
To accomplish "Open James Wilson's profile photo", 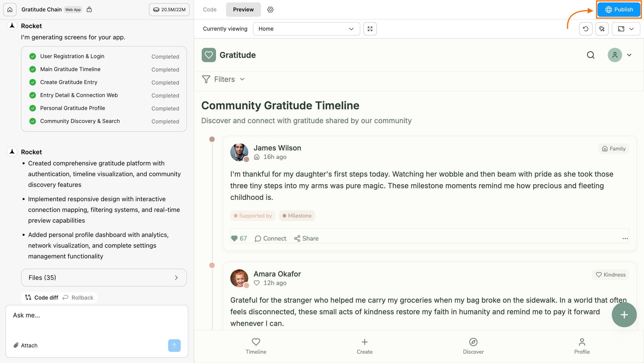I will click(239, 152).
